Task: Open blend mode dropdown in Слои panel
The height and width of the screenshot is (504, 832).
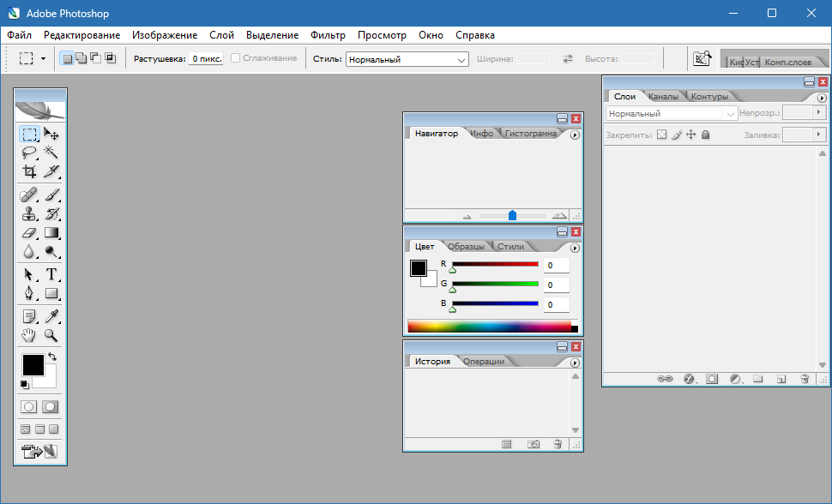Action: pos(672,113)
